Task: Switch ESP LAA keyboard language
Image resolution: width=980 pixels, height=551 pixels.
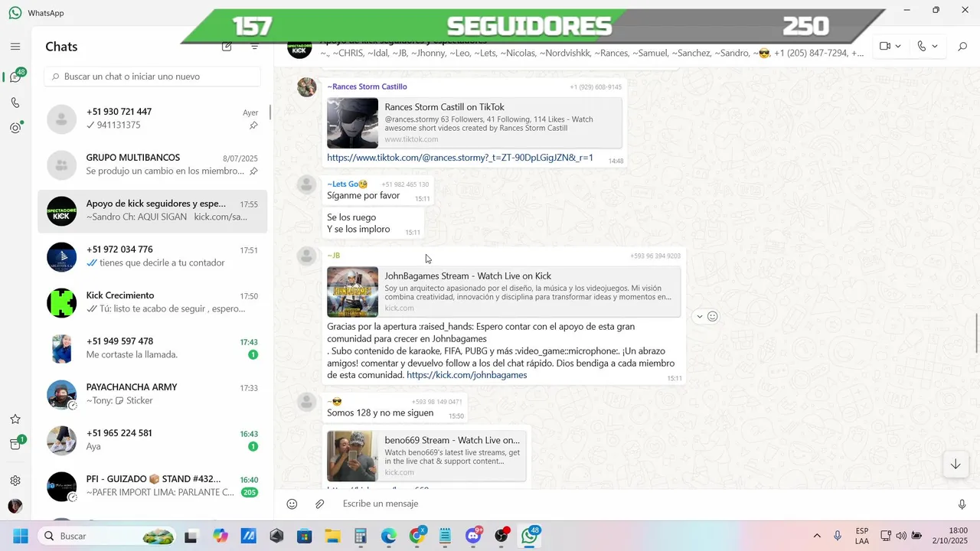Action: click(862, 536)
